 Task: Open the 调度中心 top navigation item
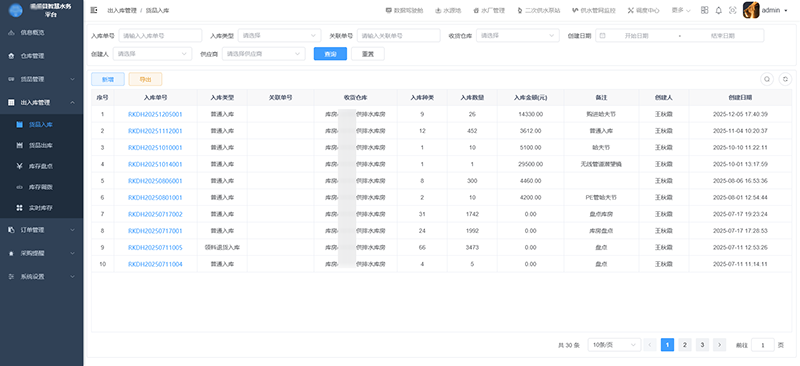[643, 10]
